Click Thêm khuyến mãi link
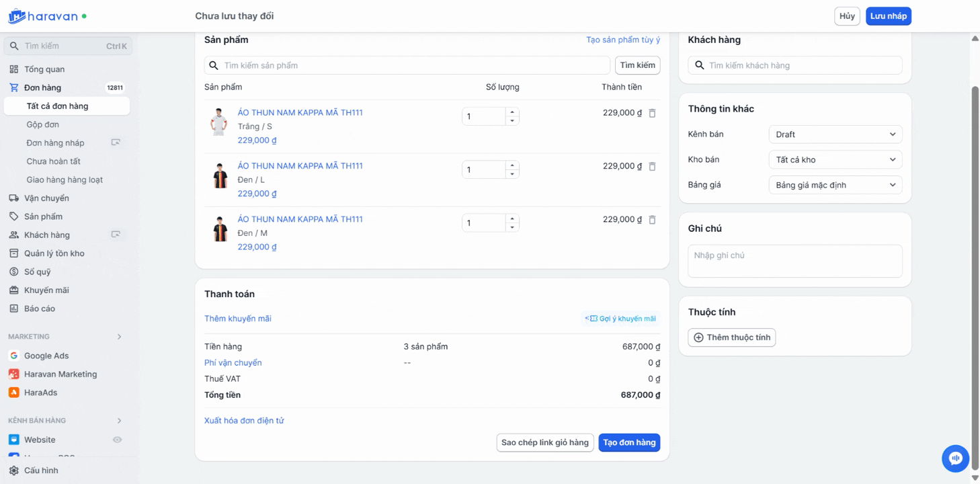Image resolution: width=980 pixels, height=484 pixels. 238,319
